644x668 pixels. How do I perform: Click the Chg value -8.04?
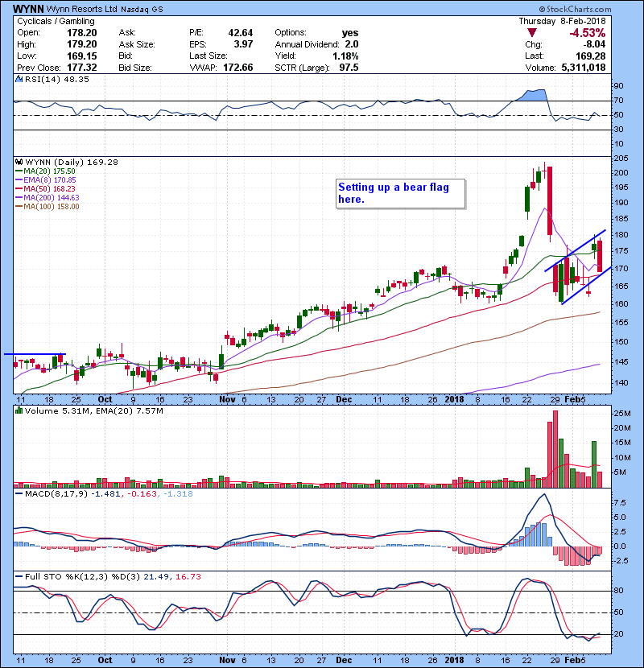point(594,44)
